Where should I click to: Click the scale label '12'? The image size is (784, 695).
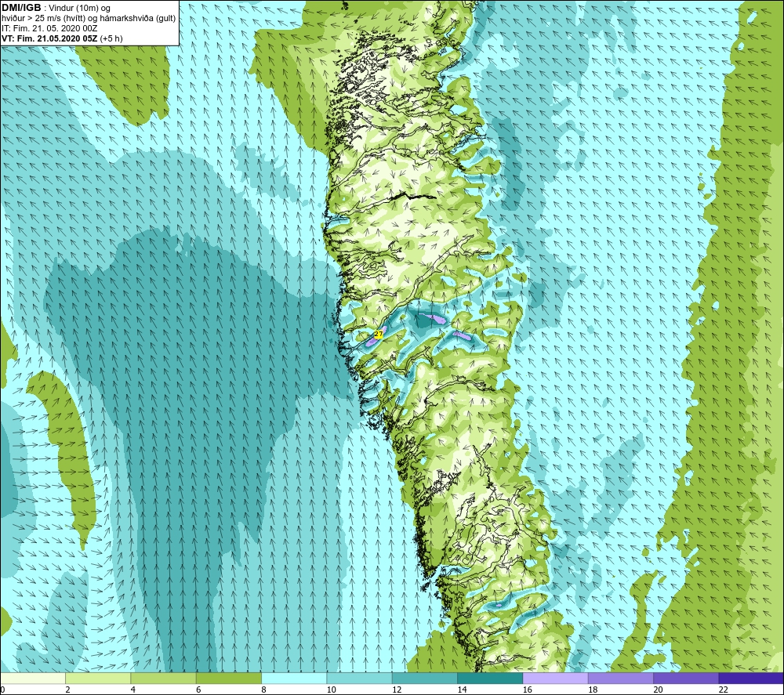[397, 690]
